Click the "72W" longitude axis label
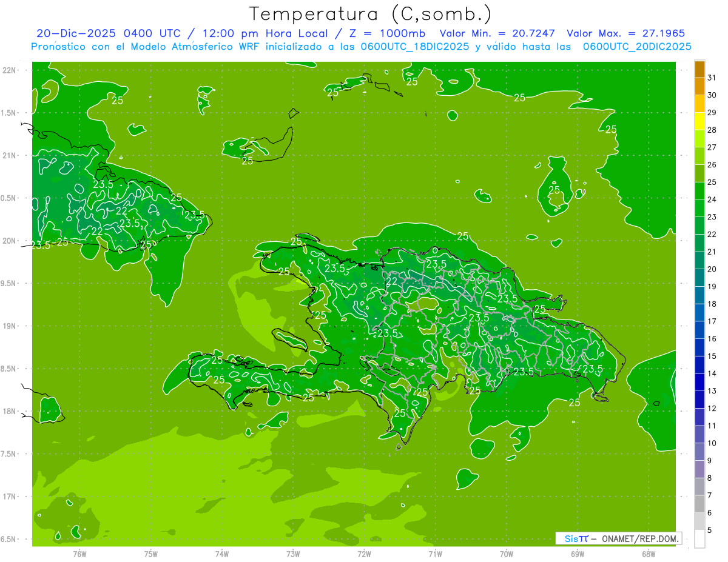Screen dimensions: 728x562 (364, 554)
